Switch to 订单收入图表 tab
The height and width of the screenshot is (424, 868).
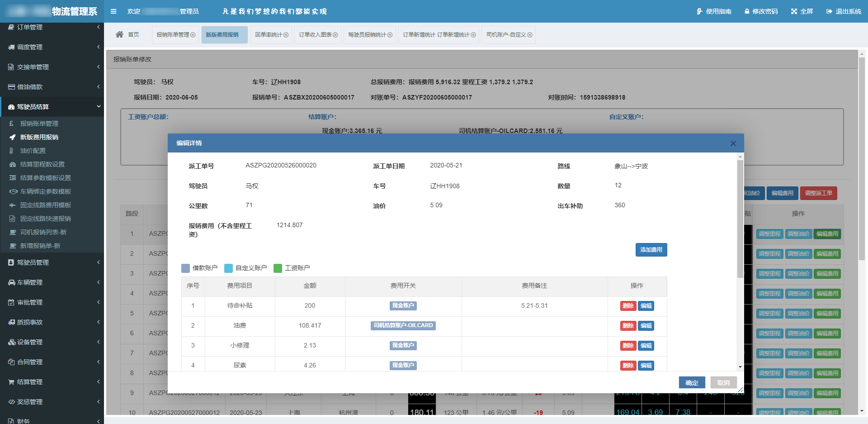318,35
